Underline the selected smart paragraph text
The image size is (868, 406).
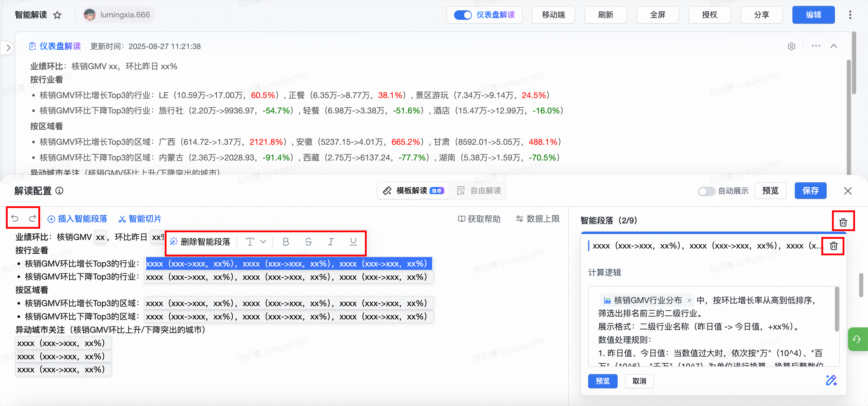click(353, 241)
